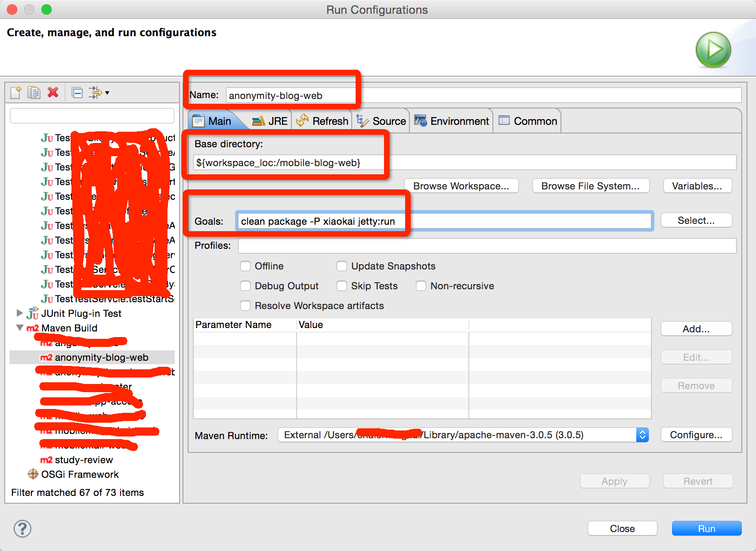Check the Skip Tests option

tap(342, 286)
